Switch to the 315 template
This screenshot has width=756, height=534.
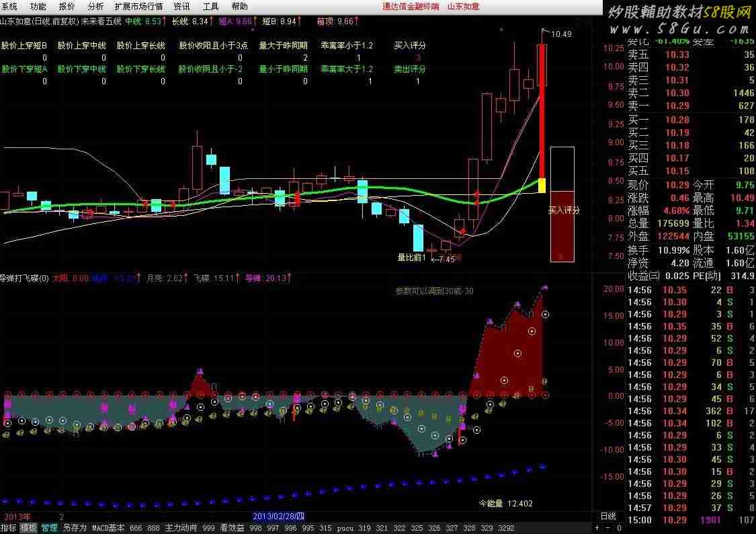click(x=325, y=528)
